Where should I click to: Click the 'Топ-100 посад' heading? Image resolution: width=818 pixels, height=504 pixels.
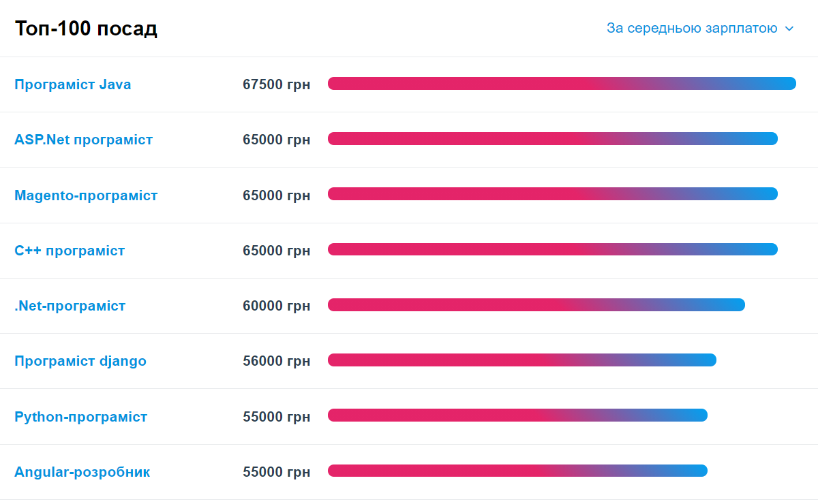click(x=86, y=29)
